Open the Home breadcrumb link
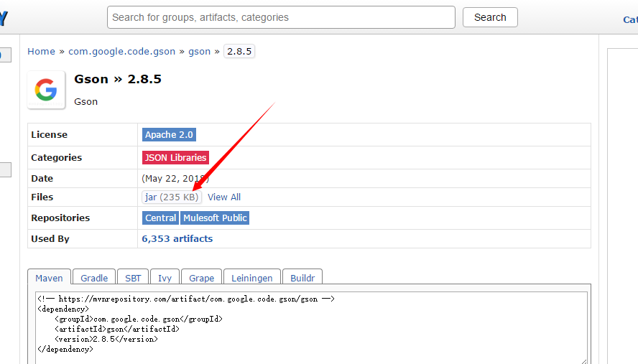The width and height of the screenshot is (638, 364). (41, 51)
